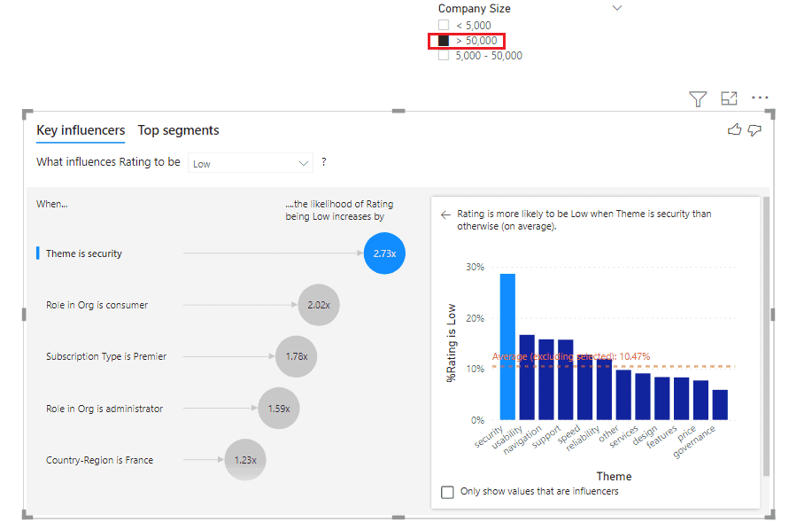The height and width of the screenshot is (530, 812).
Task: Open the visual filter funnel icon
Action: (x=698, y=98)
